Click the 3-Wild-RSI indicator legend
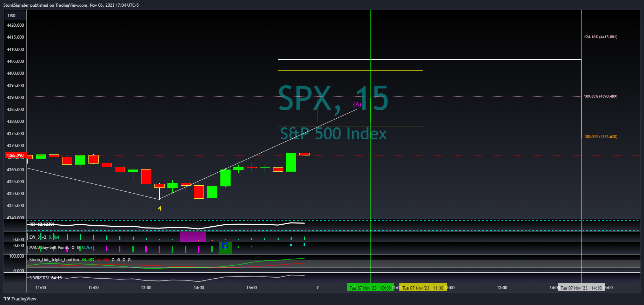 [x=45, y=278]
